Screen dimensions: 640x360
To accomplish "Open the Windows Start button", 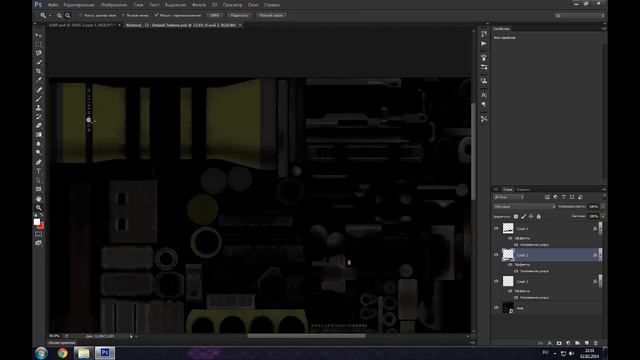I will click(x=41, y=353).
